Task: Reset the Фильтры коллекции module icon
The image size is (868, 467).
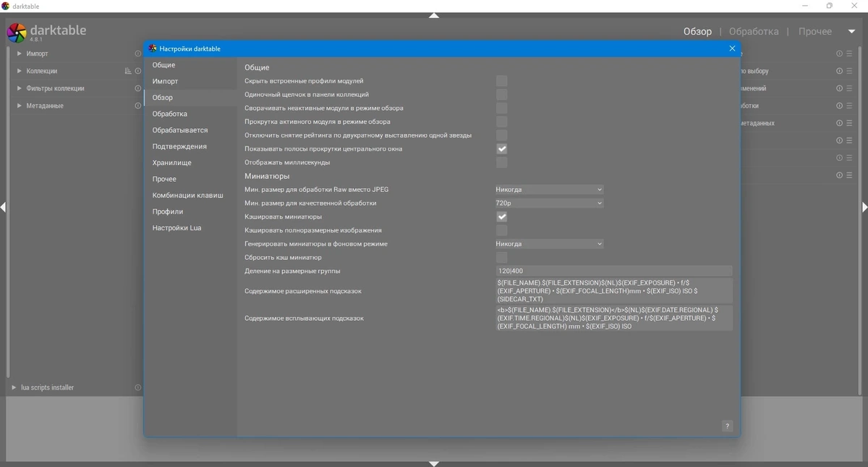Action: [x=138, y=88]
